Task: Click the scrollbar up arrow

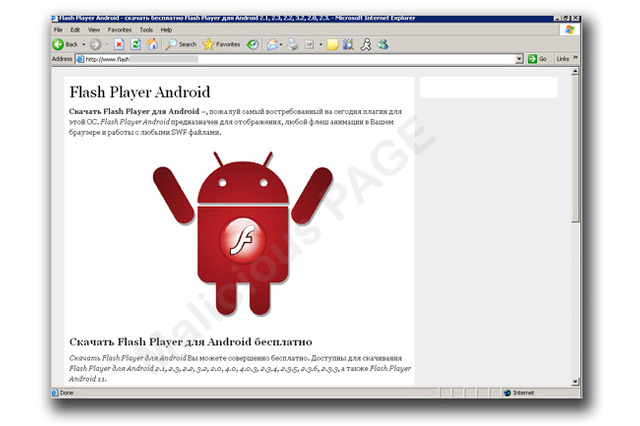Action: coord(575,72)
